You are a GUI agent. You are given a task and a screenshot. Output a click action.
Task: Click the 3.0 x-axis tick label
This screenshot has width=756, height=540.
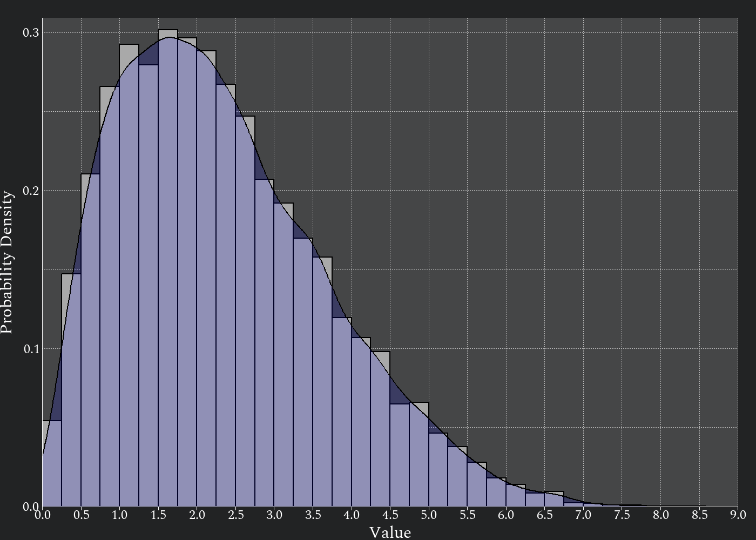[274, 515]
